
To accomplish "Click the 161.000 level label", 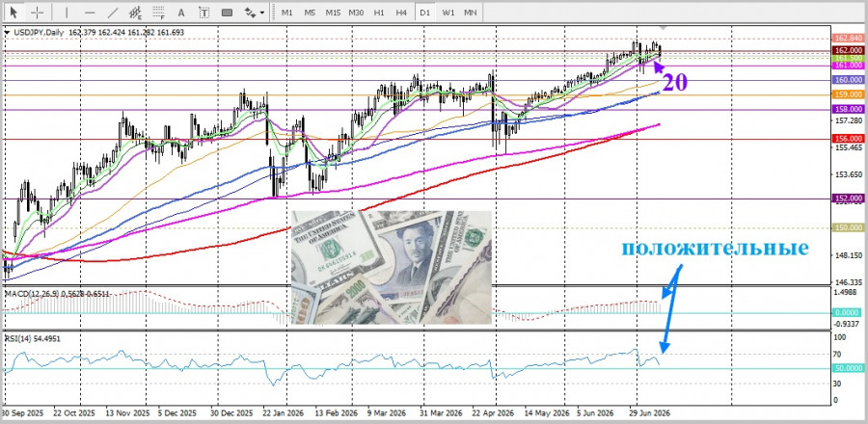I will 848,66.
